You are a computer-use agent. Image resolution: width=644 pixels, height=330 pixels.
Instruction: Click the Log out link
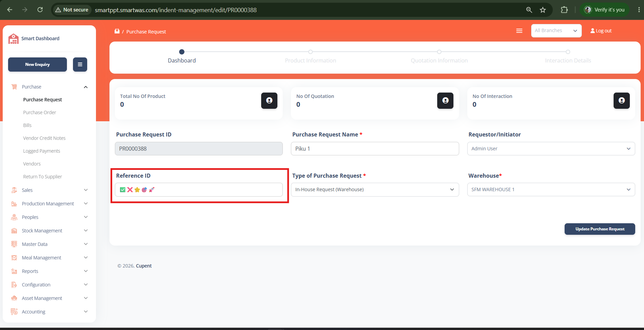[601, 31]
